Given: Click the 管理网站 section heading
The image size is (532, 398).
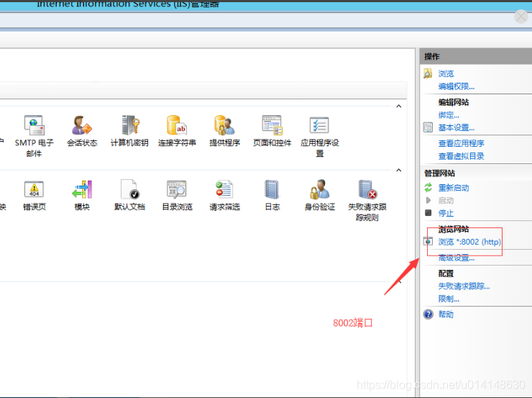Looking at the screenshot, I should [439, 173].
